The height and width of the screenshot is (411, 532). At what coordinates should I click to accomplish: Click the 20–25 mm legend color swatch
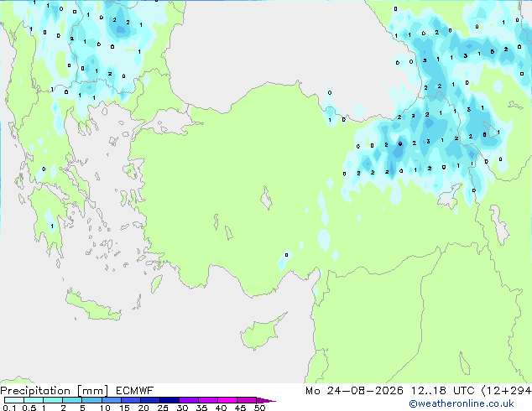[x=150, y=400]
